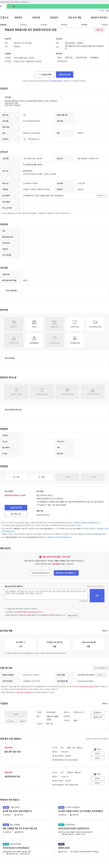Click help icon beside 취업알선기관 알선
The height and width of the screenshot is (868, 109).
pyautogui.click(x=61, y=642)
